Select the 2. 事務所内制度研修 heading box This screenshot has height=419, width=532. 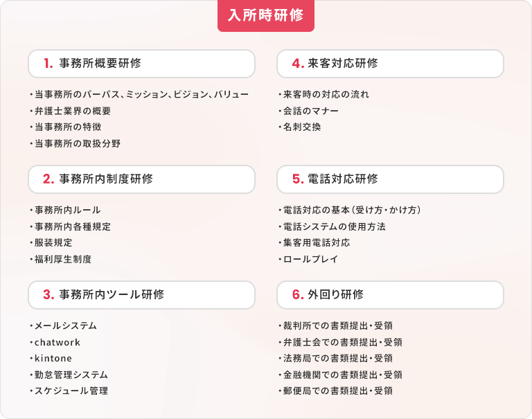click(141, 179)
